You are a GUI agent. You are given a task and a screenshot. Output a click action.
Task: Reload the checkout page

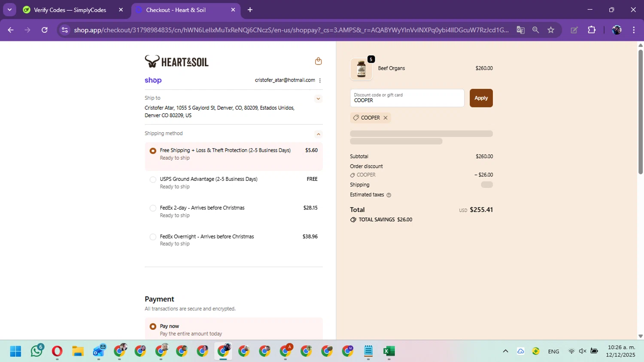(x=44, y=30)
